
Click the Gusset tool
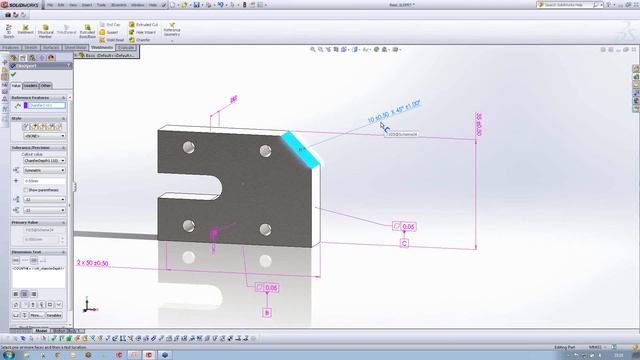click(109, 32)
